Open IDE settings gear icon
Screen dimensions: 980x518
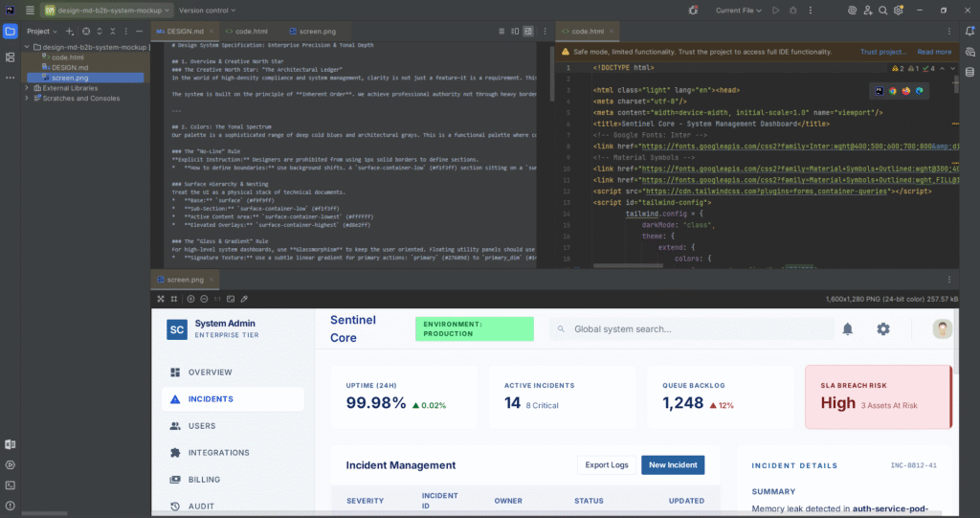[x=896, y=11]
